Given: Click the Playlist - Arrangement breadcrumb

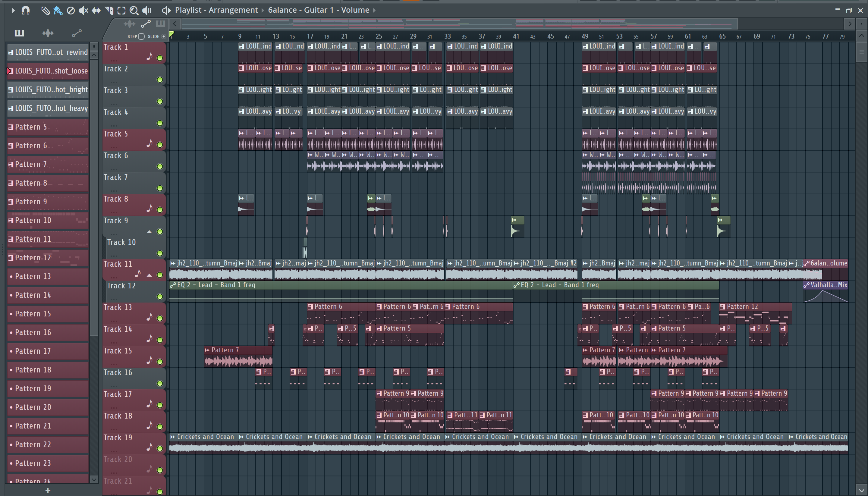Looking at the screenshot, I should tap(216, 10).
